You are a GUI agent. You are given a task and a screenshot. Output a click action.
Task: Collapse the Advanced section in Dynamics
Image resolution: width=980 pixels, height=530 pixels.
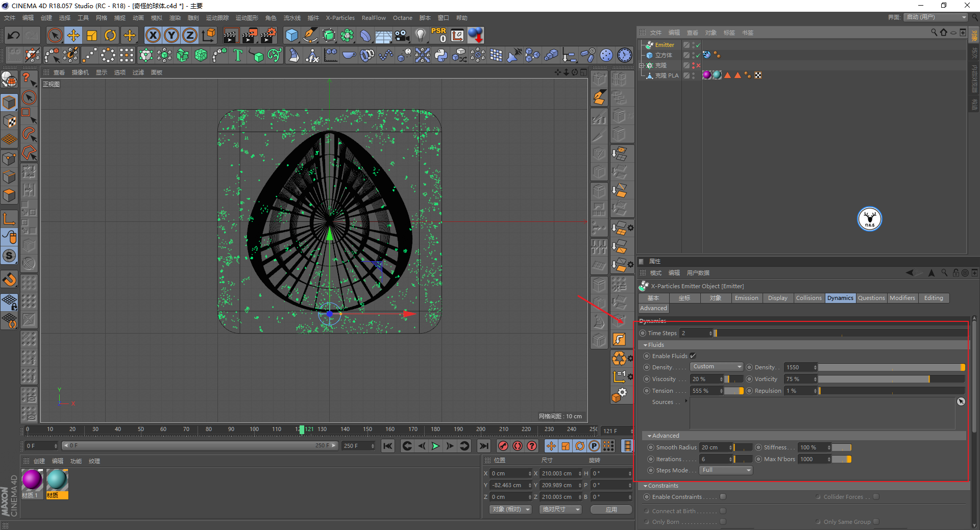pyautogui.click(x=649, y=436)
